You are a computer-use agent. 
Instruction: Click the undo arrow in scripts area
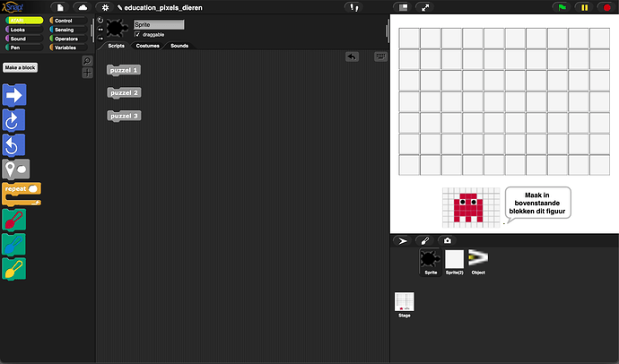(353, 56)
